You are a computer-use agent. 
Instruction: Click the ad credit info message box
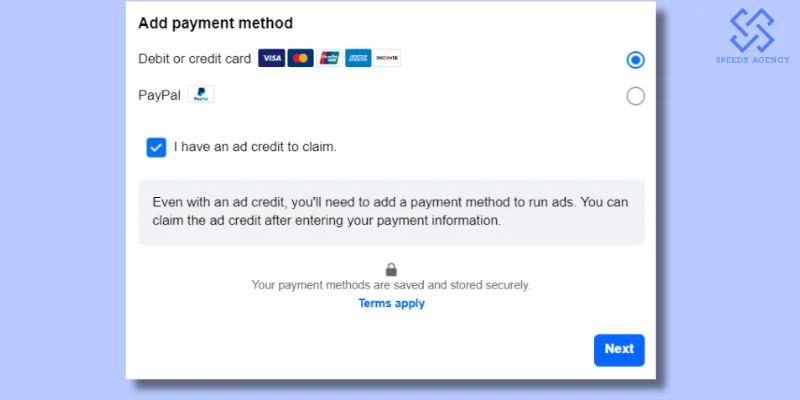point(391,211)
